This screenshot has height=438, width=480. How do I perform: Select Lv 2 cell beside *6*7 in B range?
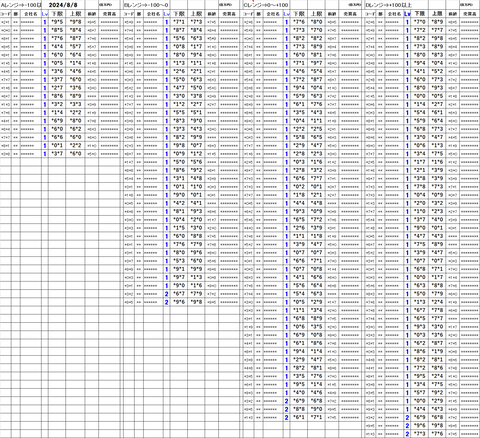(167, 294)
